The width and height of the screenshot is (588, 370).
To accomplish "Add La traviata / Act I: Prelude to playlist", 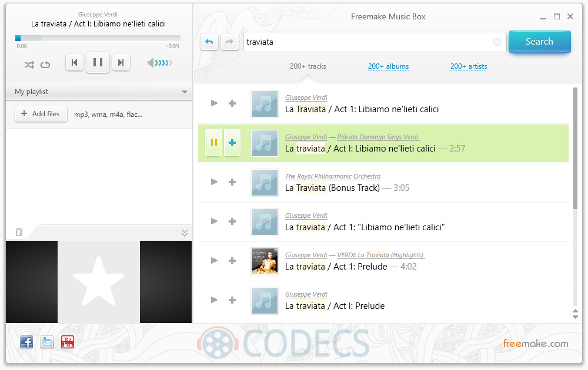I will tap(232, 300).
